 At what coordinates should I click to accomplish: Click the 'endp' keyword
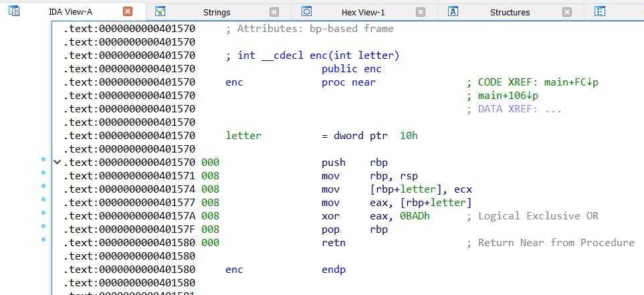pos(334,270)
